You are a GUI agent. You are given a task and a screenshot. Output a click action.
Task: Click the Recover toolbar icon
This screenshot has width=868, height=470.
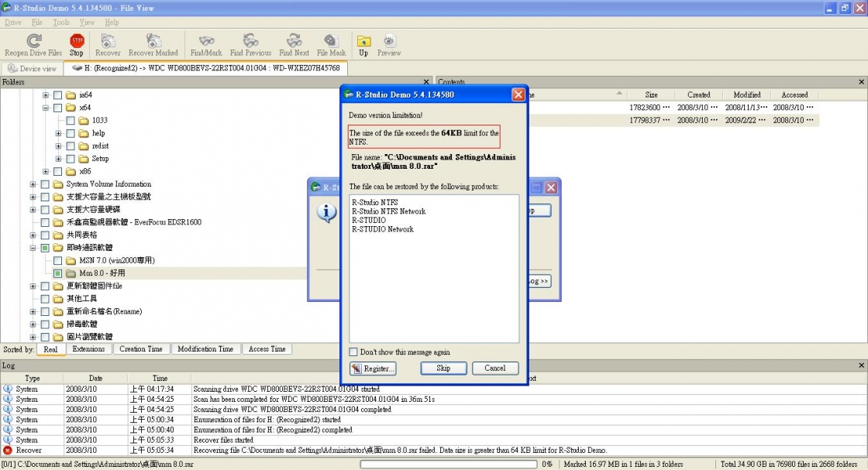[108, 40]
